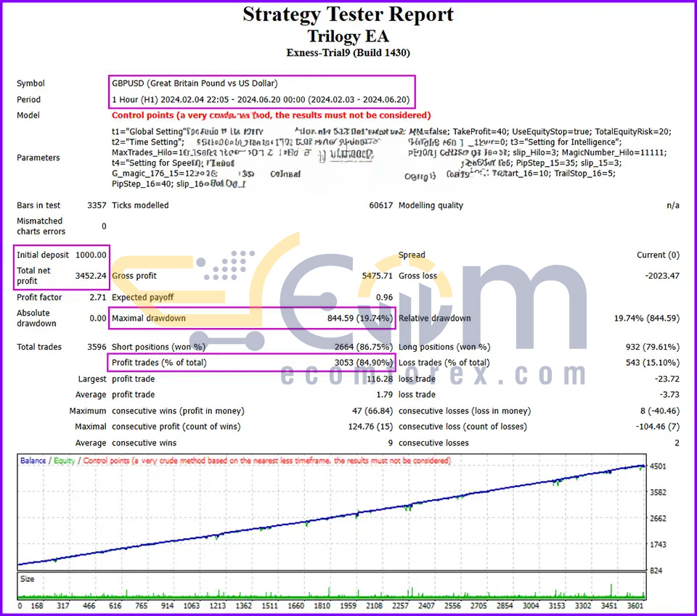Click the 'Modelling quality' label

431,205
